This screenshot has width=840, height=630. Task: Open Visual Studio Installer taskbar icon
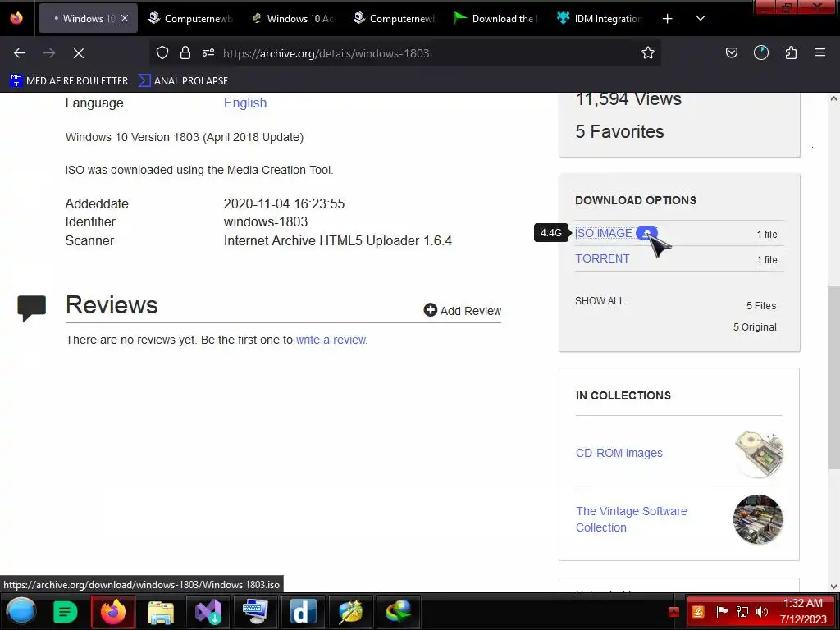click(x=208, y=612)
